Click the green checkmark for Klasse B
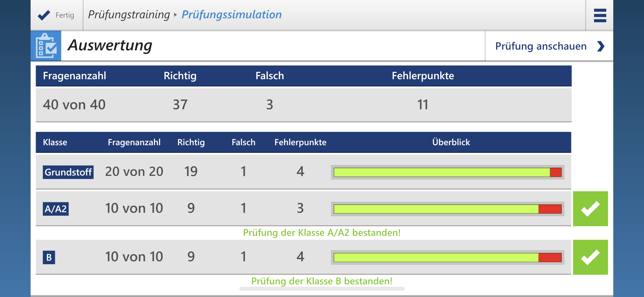 (591, 257)
